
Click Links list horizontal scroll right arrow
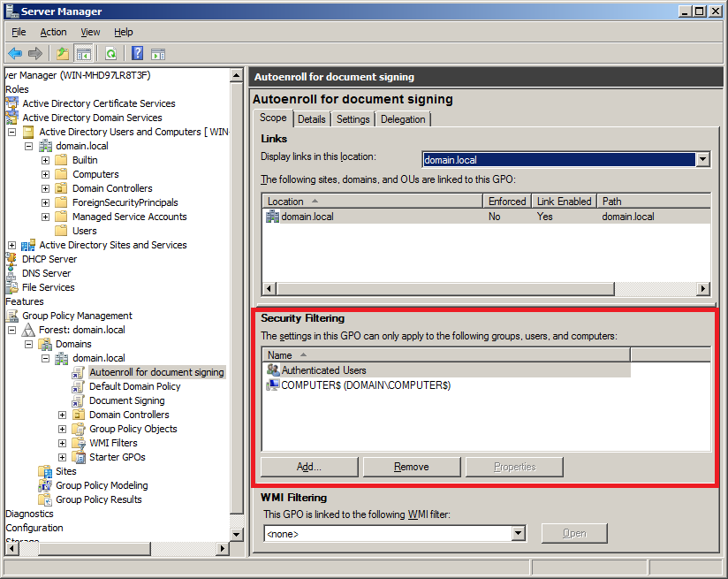click(703, 288)
